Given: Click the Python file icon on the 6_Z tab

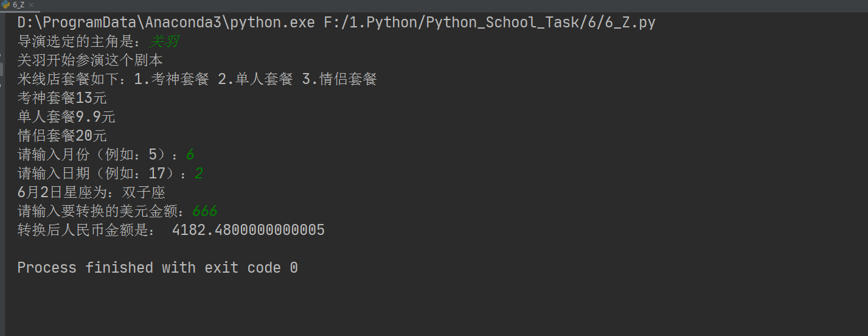Looking at the screenshot, I should (x=6, y=4).
